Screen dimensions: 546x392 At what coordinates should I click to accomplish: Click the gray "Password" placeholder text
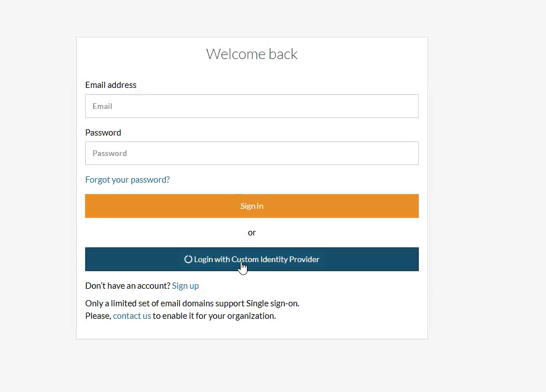coord(110,153)
